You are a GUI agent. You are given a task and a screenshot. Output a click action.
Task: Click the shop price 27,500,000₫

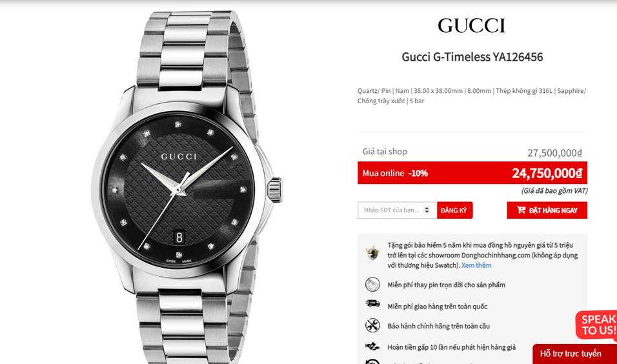(554, 153)
